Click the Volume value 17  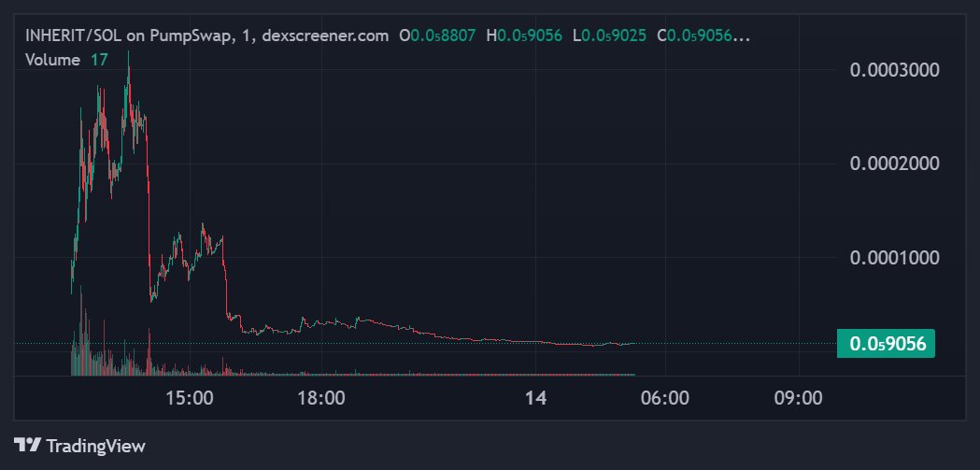click(x=99, y=60)
